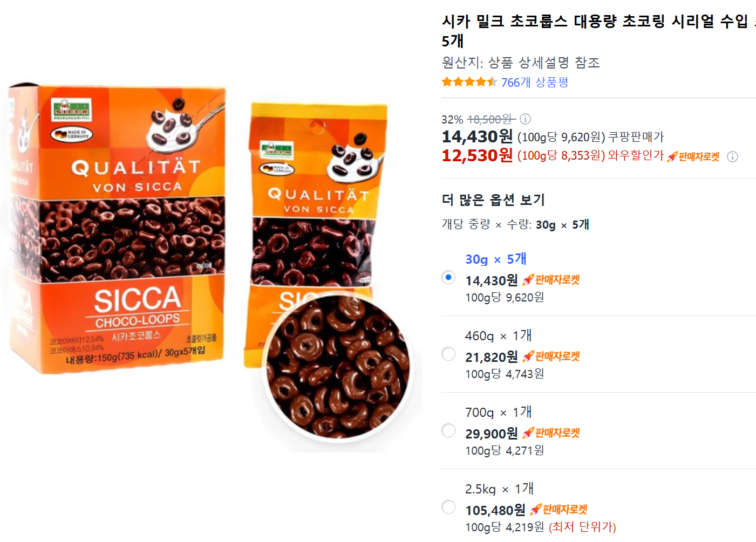The width and height of the screenshot is (756, 542).
Task: Click the 더 많은 옵션 보기 heading
Action: point(493,200)
